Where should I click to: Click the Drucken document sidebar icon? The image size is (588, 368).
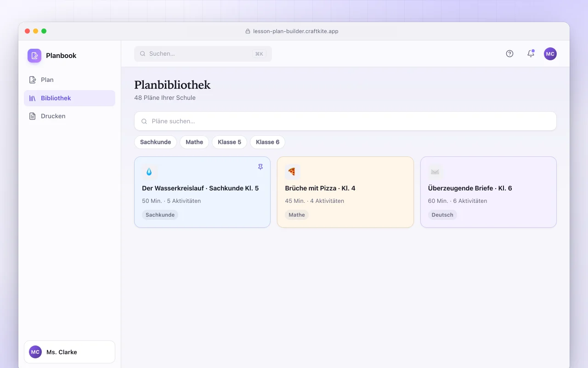(x=33, y=116)
